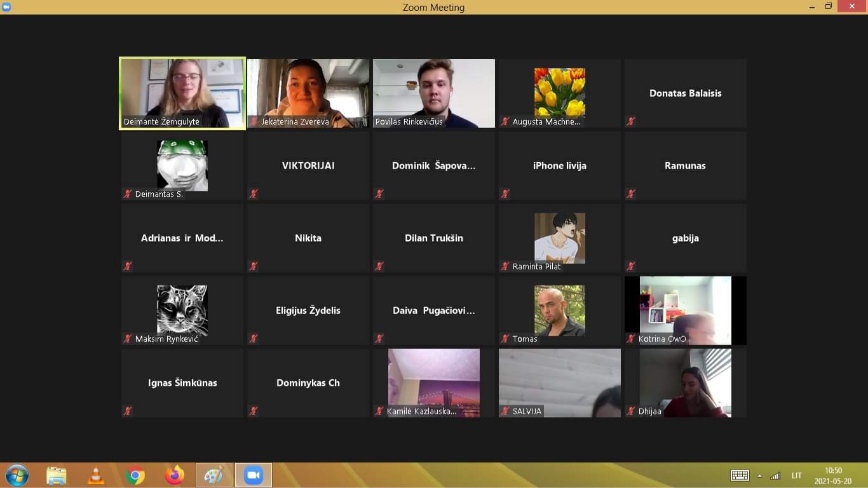
Task: Open the on-screen keyboard tray icon
Action: [x=740, y=475]
